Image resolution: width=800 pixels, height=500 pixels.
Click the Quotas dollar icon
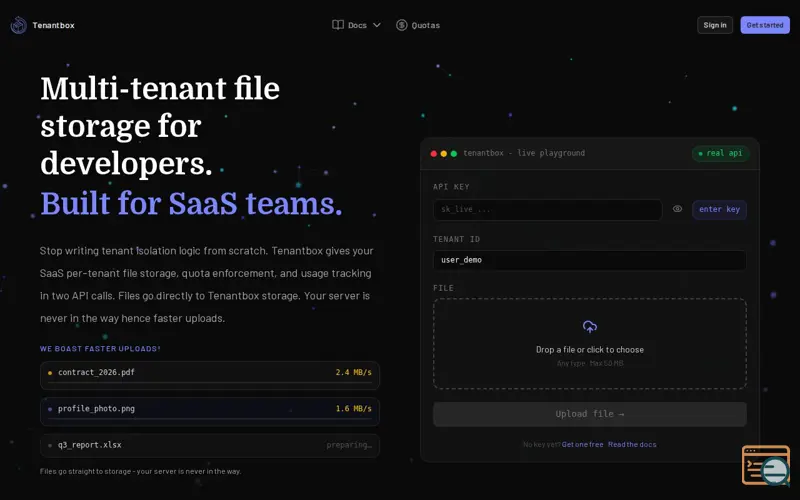(402, 25)
